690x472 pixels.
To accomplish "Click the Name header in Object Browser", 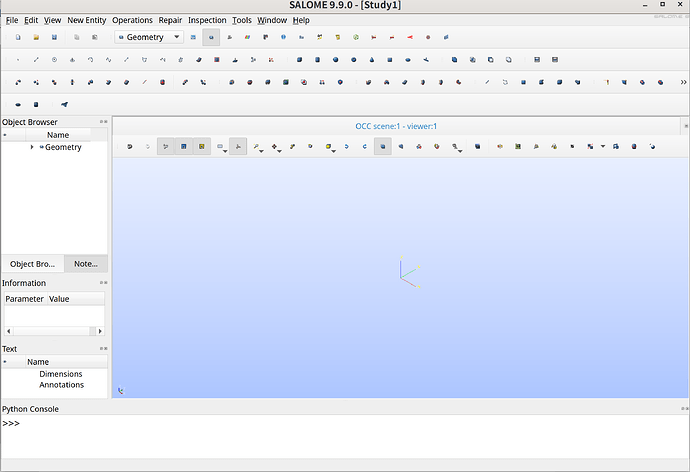I will click(58, 135).
